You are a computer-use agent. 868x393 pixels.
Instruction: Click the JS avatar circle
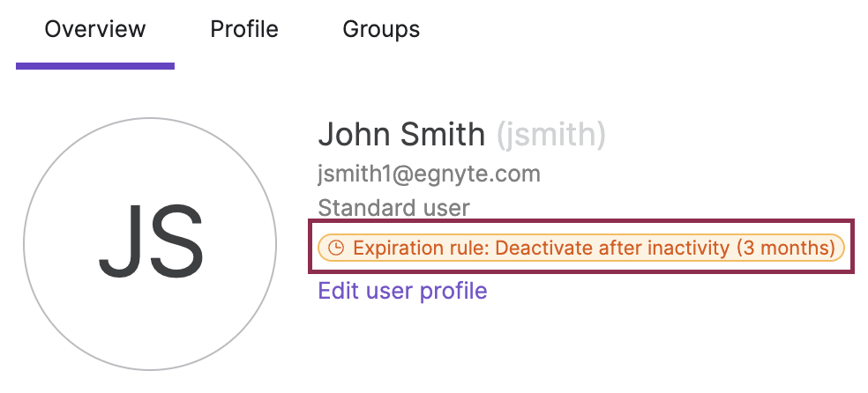(150, 244)
